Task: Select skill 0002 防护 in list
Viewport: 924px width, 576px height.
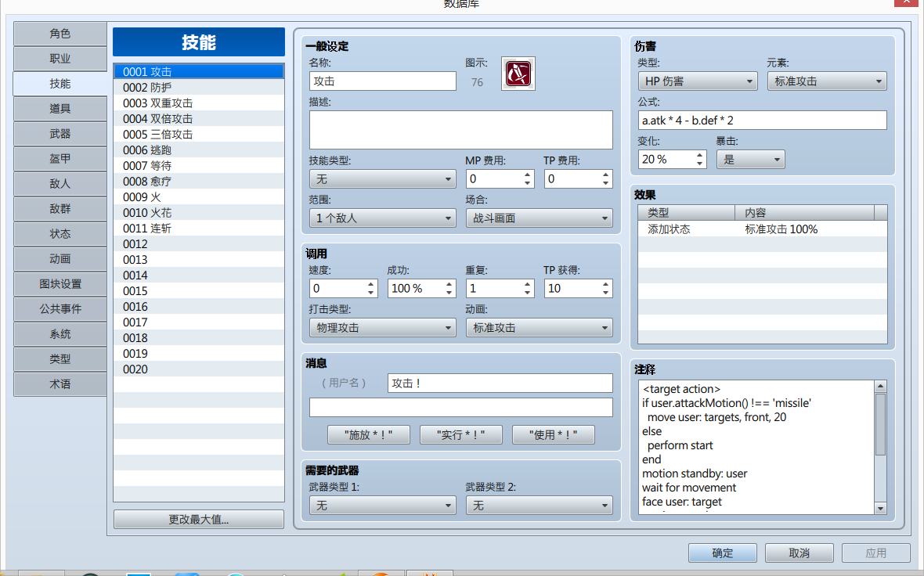Action: click(x=199, y=87)
